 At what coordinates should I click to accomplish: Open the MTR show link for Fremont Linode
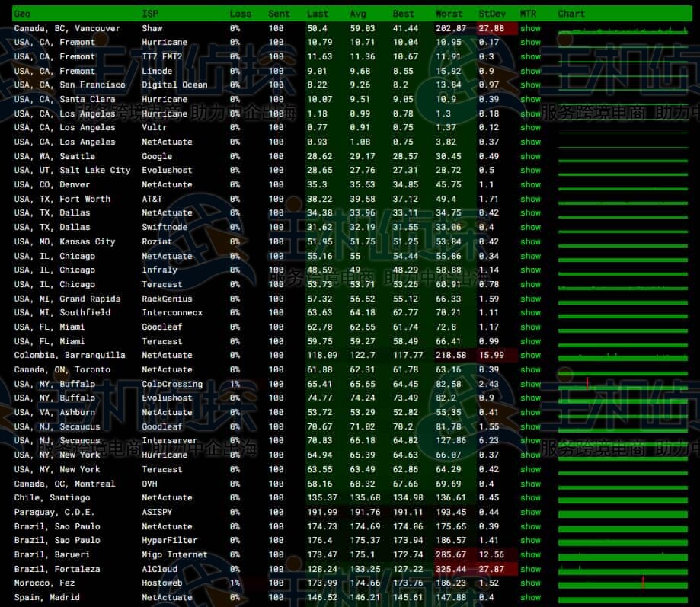(x=530, y=71)
